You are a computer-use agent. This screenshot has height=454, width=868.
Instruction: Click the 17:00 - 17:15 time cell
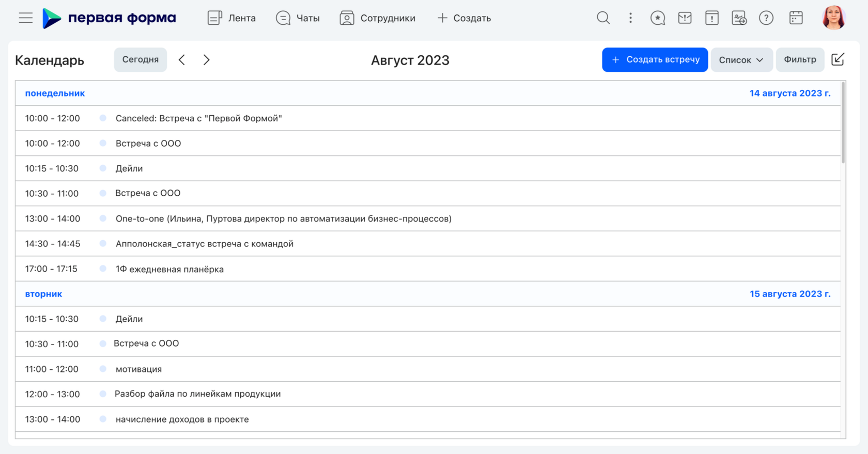pos(51,269)
